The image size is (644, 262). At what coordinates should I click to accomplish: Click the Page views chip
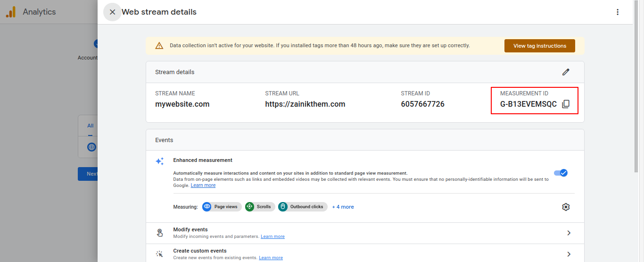[222, 207]
